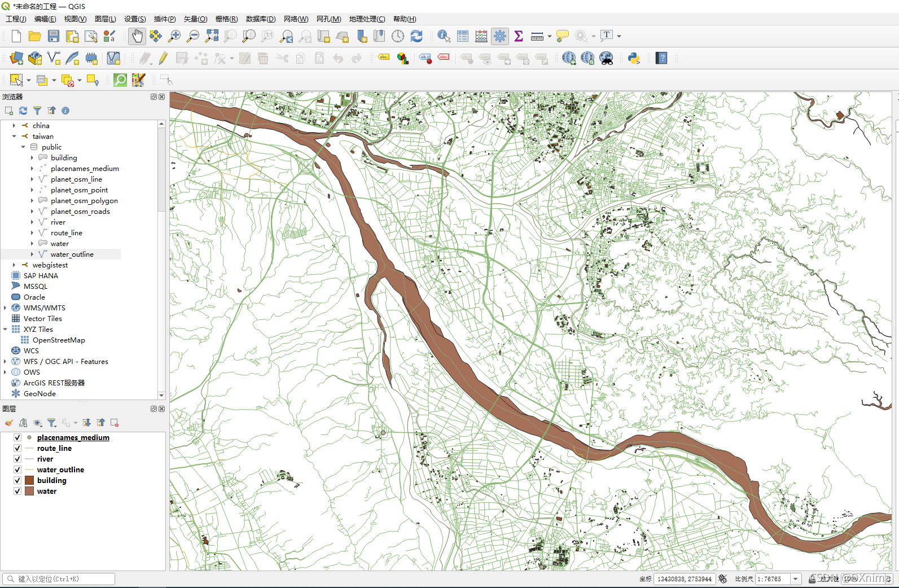Open the Temporal Controller clock icon
The width and height of the screenshot is (899, 588).
tap(398, 36)
